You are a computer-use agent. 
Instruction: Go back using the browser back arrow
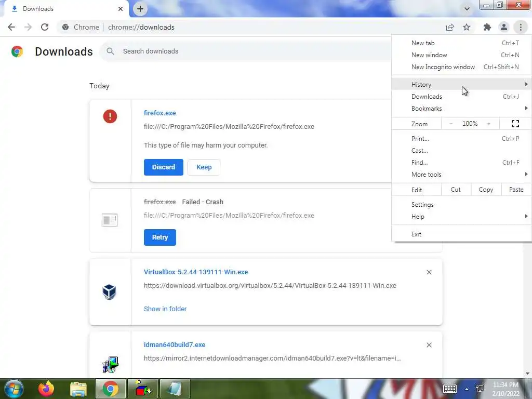11,27
